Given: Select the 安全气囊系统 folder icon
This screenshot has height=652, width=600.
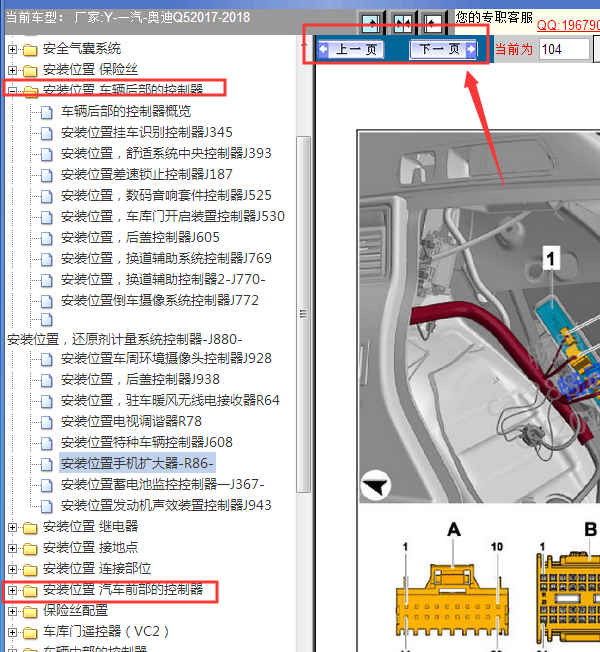Looking at the screenshot, I should pos(30,49).
